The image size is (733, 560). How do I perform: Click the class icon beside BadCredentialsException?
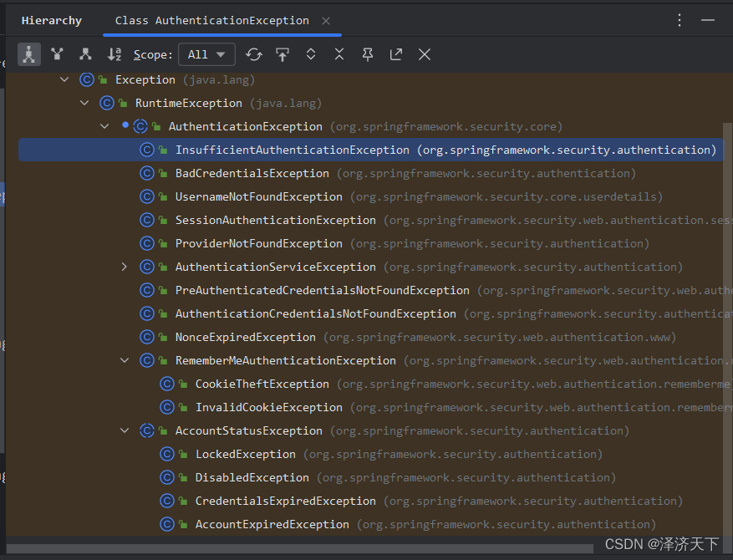[147, 173]
